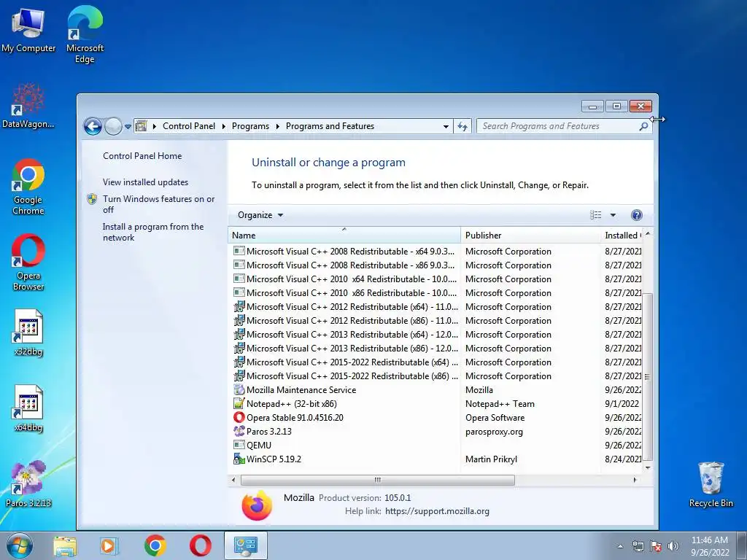Click the vertical scrollbar thumb
Viewport: 747px width, 560px height.
(x=648, y=376)
